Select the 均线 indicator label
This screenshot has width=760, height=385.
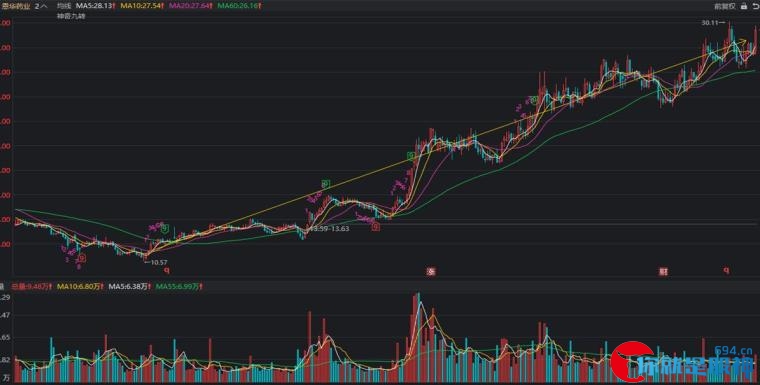click(x=63, y=6)
